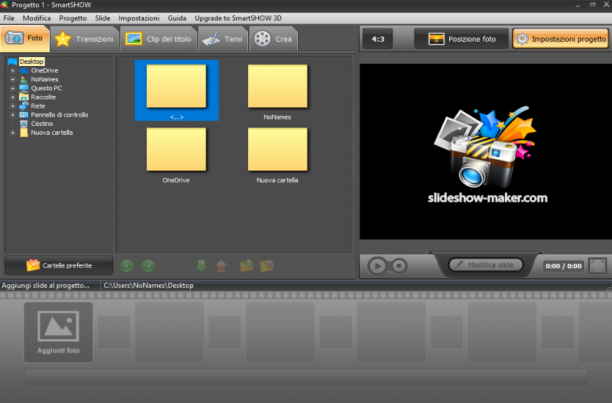Click the Aggiungi foto placeholder slot
Viewport: 612px width, 403px height.
tap(58, 332)
